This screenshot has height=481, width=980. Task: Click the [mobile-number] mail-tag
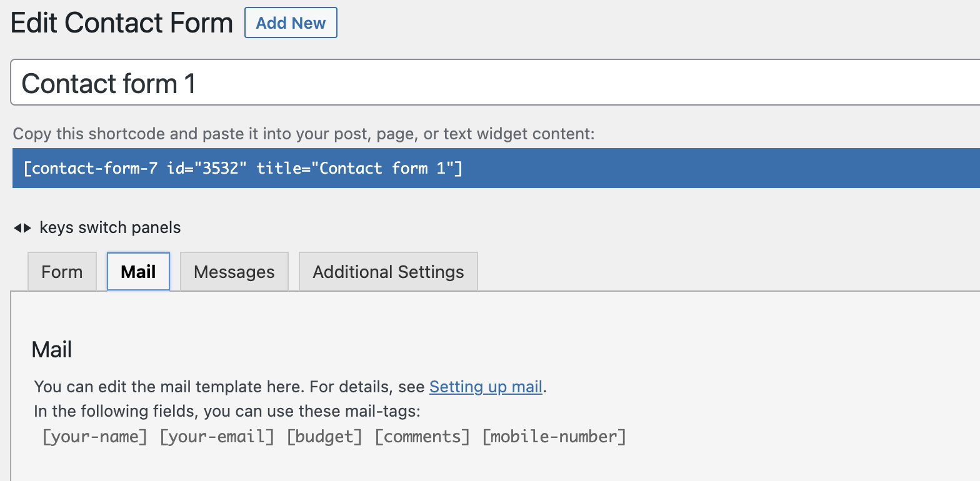554,437
